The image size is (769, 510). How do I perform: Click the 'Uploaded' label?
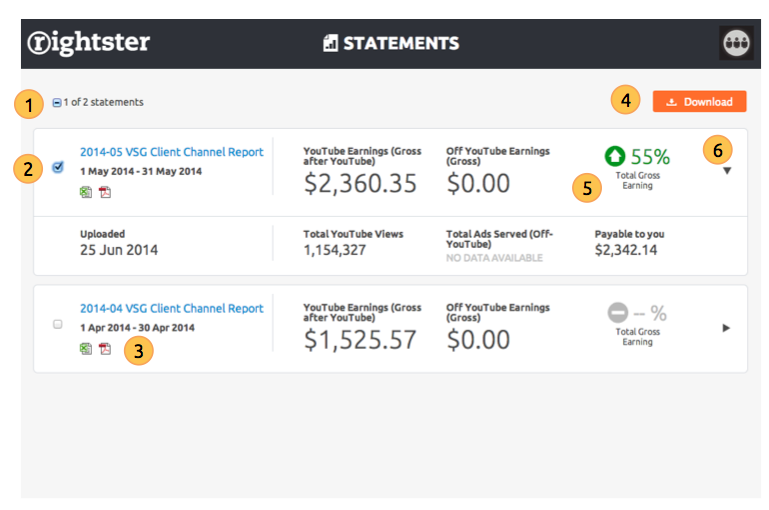tap(103, 234)
